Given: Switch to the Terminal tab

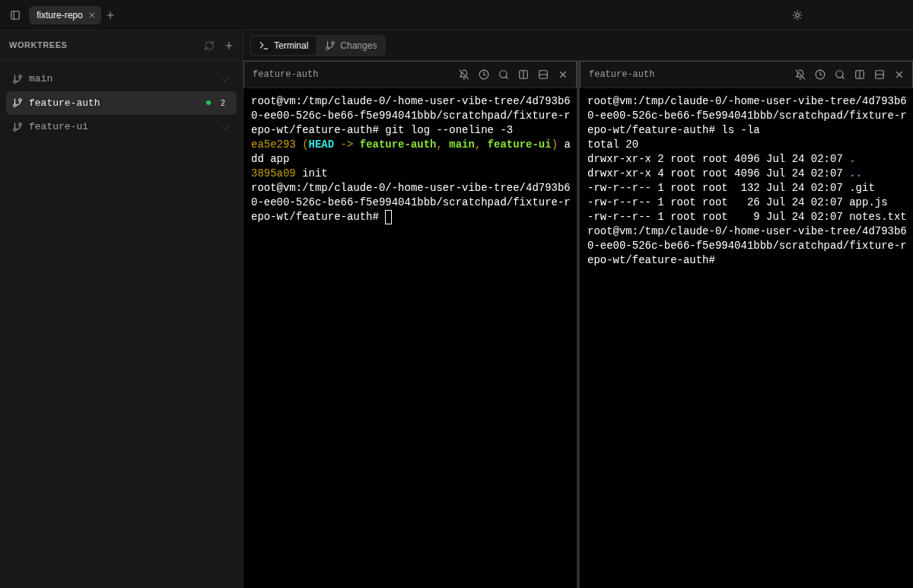Looking at the screenshot, I should (x=284, y=46).
